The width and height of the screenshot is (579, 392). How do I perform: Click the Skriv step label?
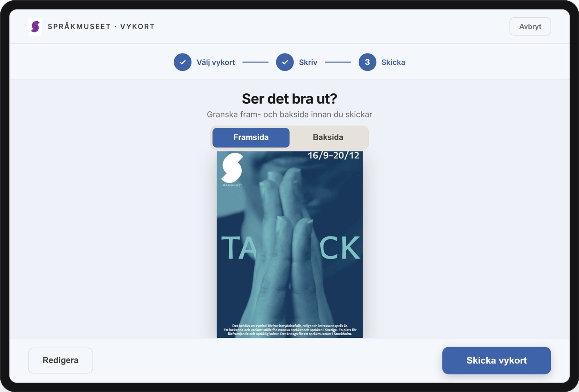308,62
